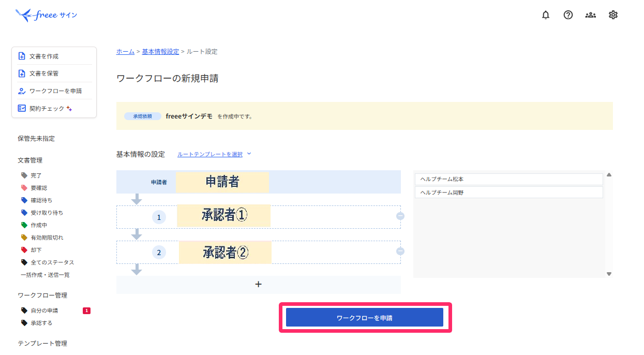Click the blue 受け取り待ち tag icon
This screenshot has width=644, height=355.
[24, 213]
